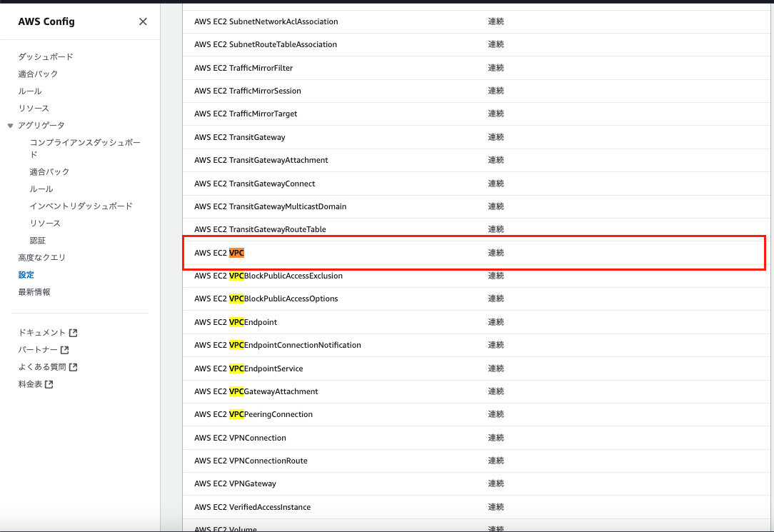The height and width of the screenshot is (532, 774).
Task: Open ダッシュボード in the sidebar
Action: click(46, 56)
